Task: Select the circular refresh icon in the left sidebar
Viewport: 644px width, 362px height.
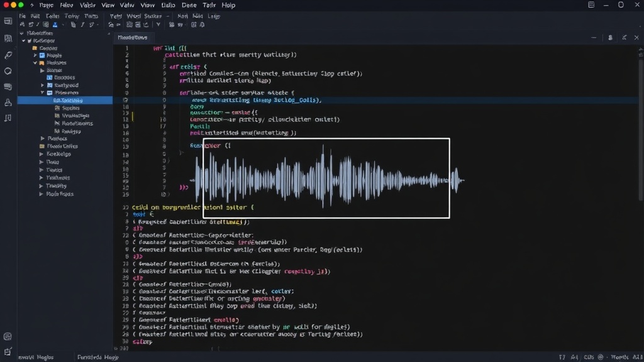Action: [x=8, y=71]
